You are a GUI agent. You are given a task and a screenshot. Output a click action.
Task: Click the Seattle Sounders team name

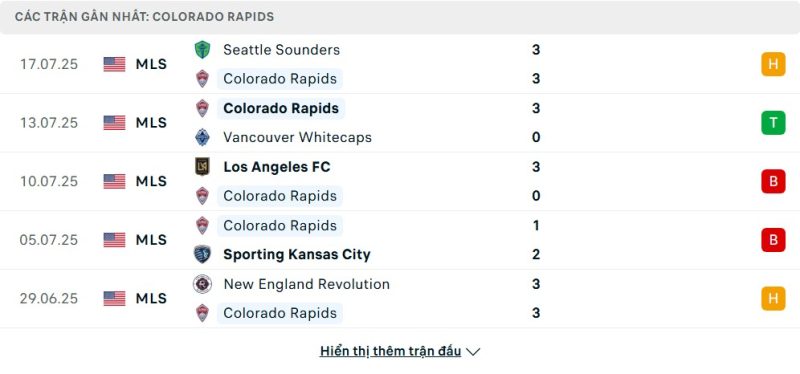[282, 49]
